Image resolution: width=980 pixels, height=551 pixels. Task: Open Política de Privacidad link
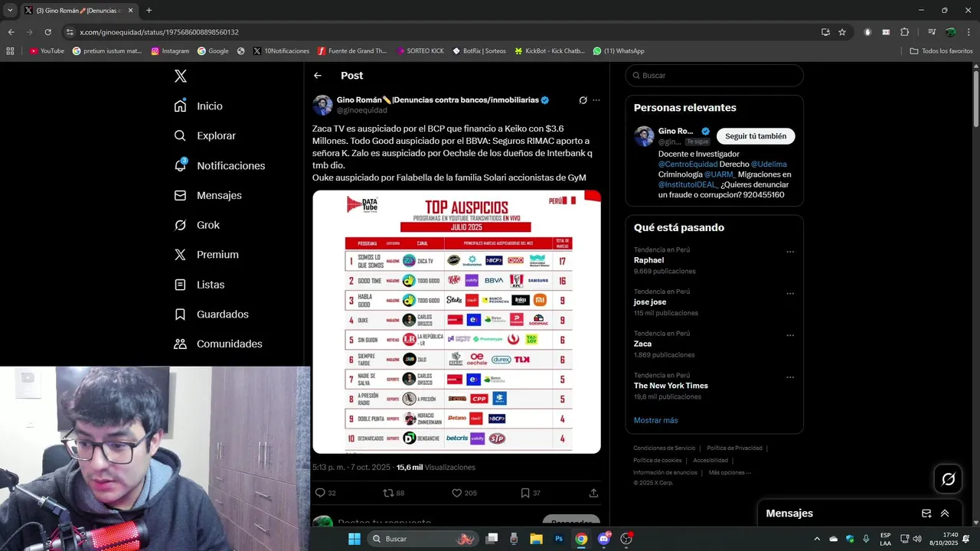(734, 448)
